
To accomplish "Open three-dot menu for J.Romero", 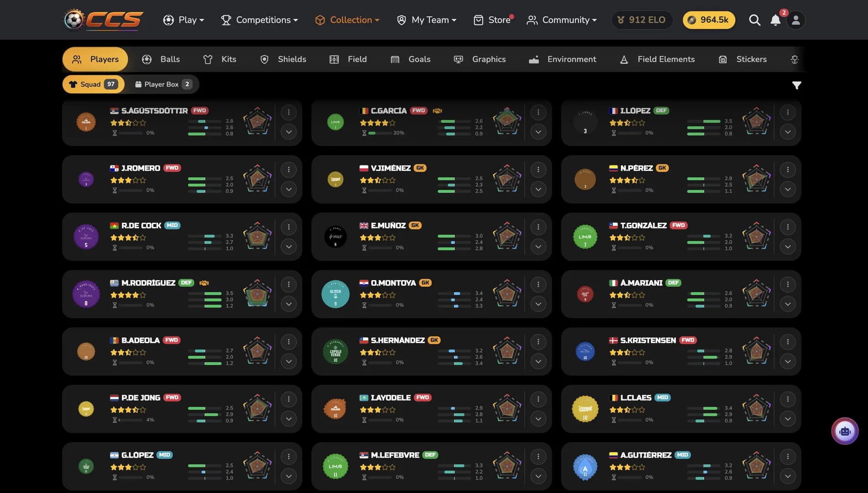I will point(288,170).
